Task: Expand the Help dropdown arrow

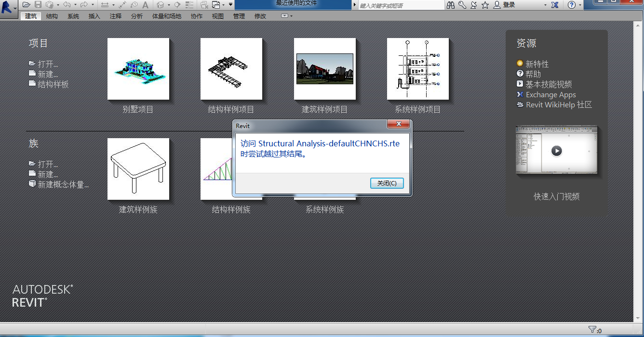Action: click(x=579, y=5)
